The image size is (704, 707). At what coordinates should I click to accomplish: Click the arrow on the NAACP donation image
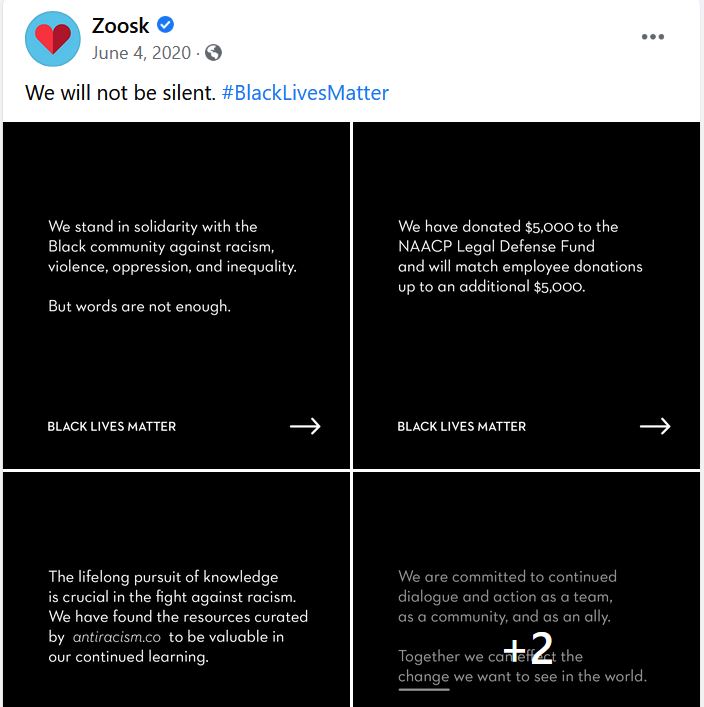[x=655, y=426]
